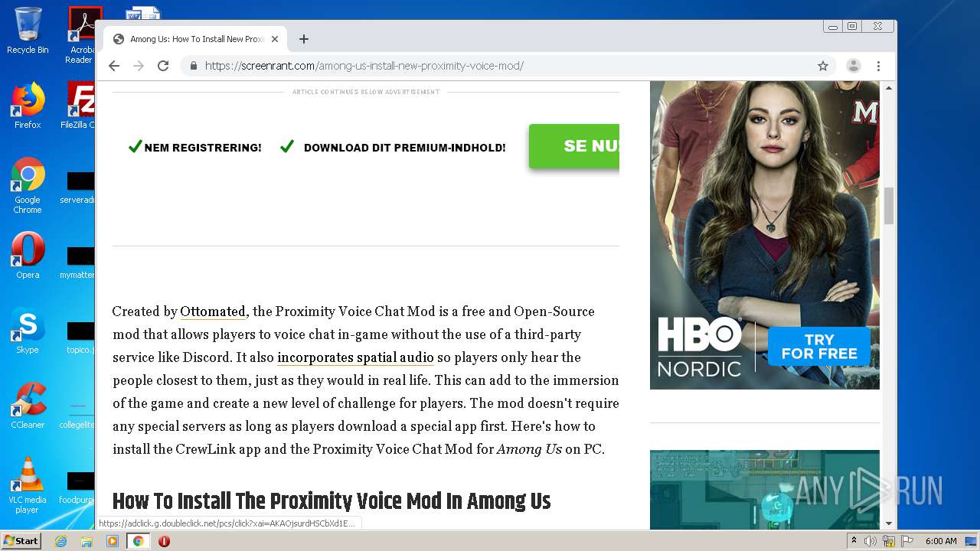Select the FileZilla desktop icon
The image size is (980, 551).
coord(80,106)
